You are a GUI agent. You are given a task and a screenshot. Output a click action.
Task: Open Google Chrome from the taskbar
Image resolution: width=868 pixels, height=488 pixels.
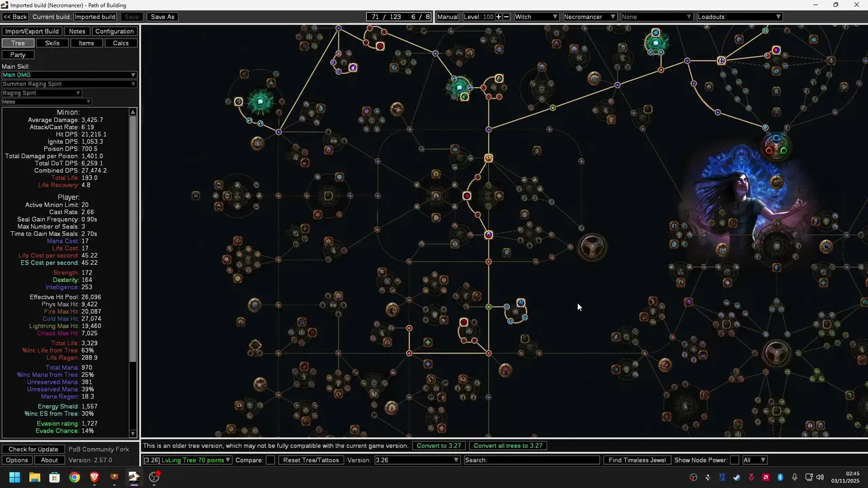[75, 477]
